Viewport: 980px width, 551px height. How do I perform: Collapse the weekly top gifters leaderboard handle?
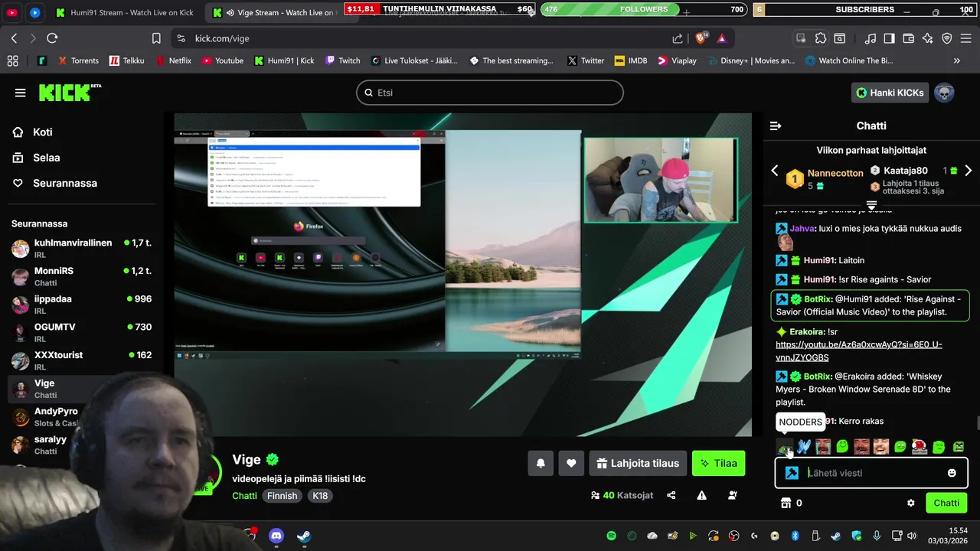(x=871, y=206)
